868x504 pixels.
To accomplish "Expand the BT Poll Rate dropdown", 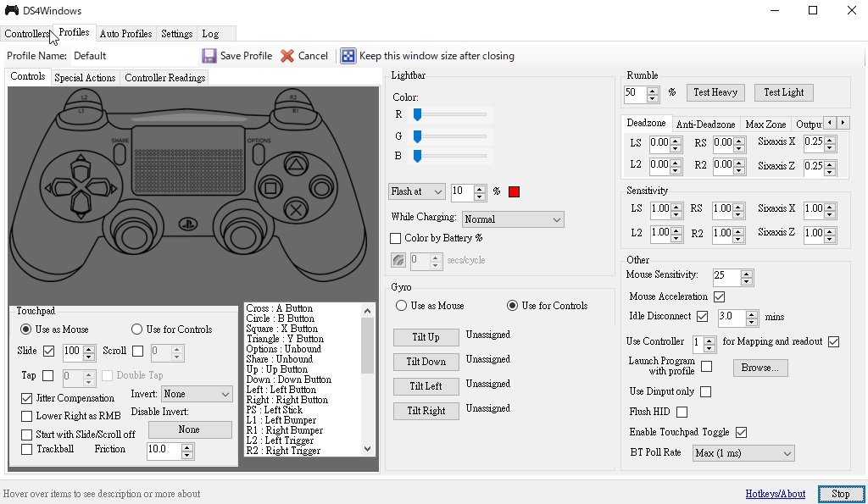I will [743, 453].
